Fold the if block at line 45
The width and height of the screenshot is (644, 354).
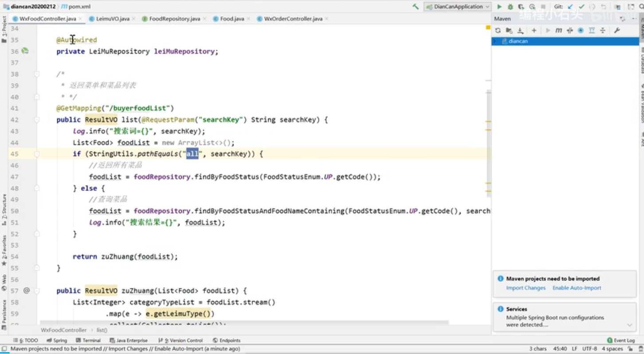coord(37,154)
